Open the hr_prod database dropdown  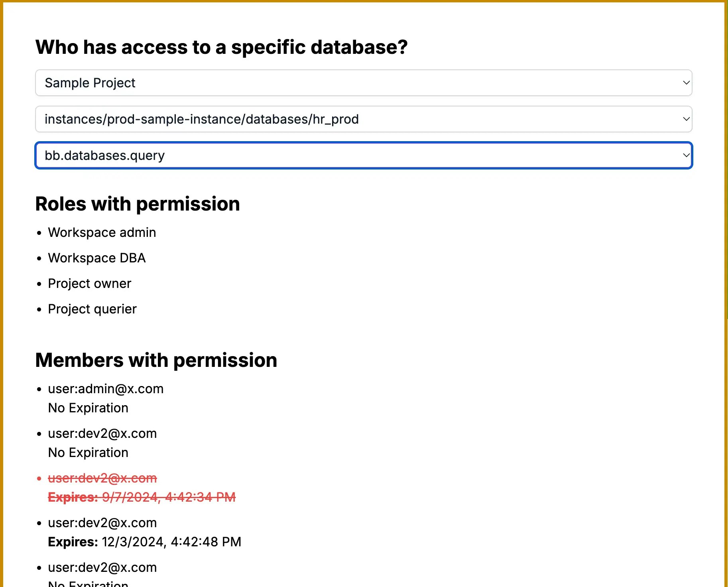pos(363,119)
